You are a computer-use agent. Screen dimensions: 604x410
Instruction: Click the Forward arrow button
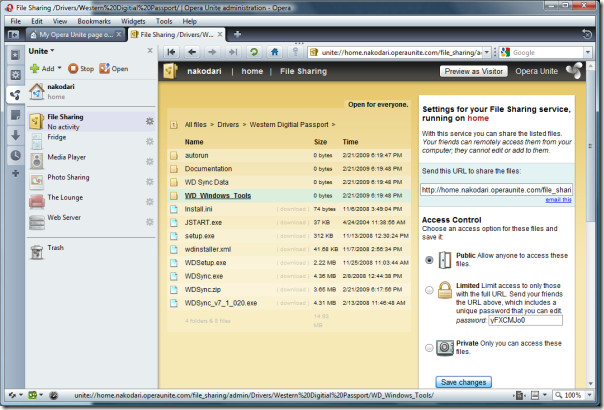(212, 52)
